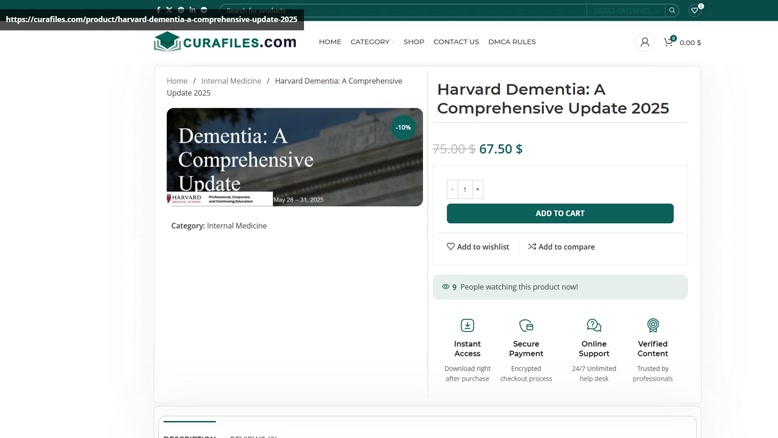Open the Select Category dropdown in search bar
Image resolution: width=778 pixels, height=438 pixels.
pos(625,10)
